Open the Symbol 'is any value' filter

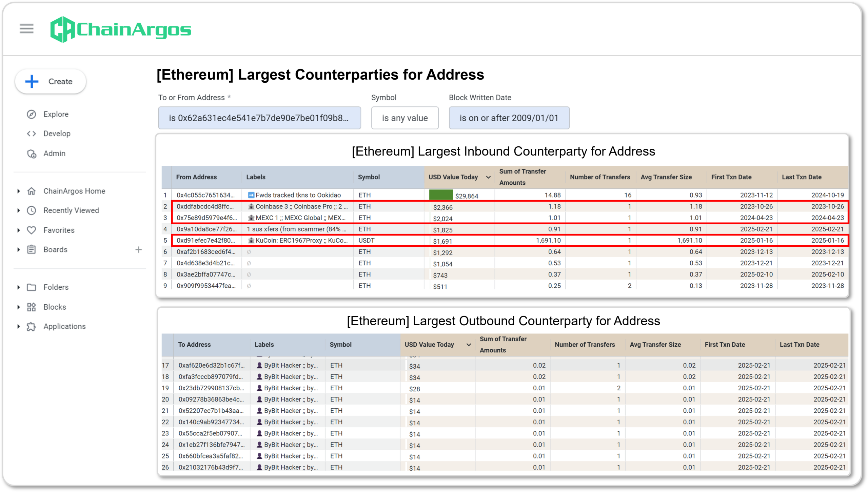[x=405, y=118]
